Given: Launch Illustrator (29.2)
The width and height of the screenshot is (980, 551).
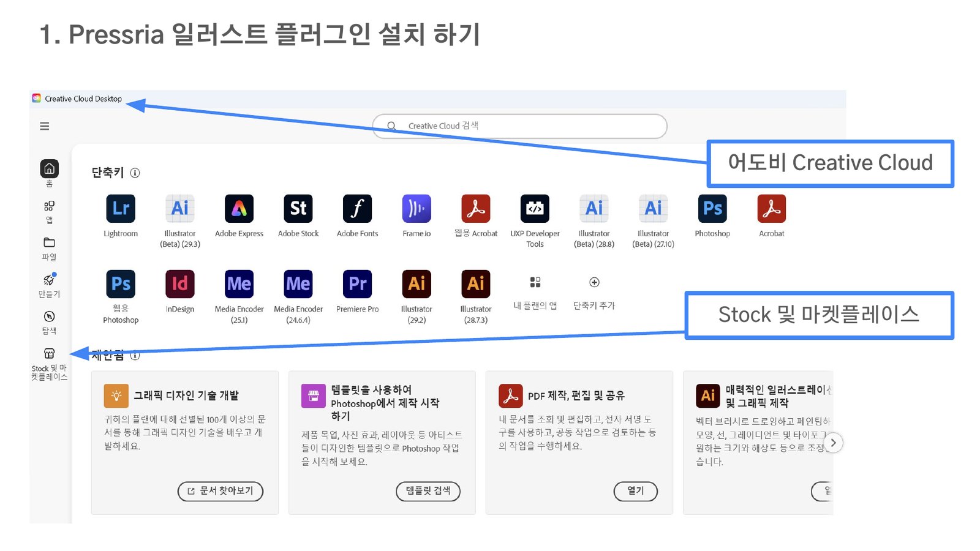Looking at the screenshot, I should (x=417, y=284).
